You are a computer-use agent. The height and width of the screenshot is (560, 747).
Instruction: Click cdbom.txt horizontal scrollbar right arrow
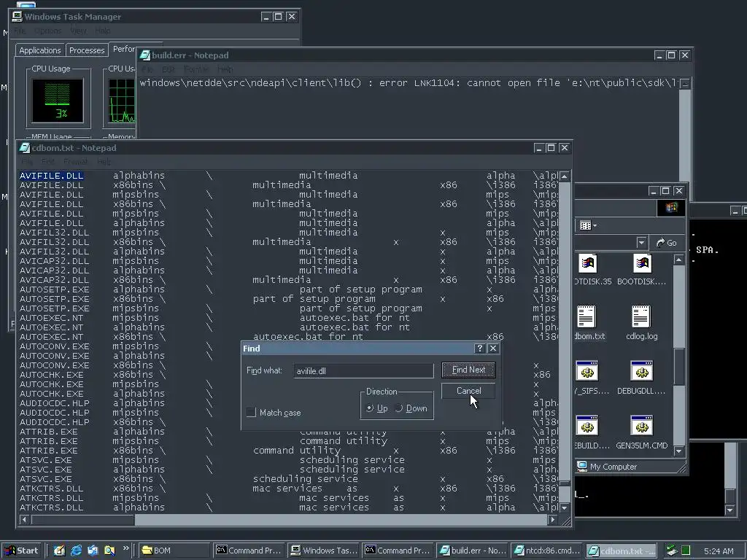pyautogui.click(x=552, y=519)
